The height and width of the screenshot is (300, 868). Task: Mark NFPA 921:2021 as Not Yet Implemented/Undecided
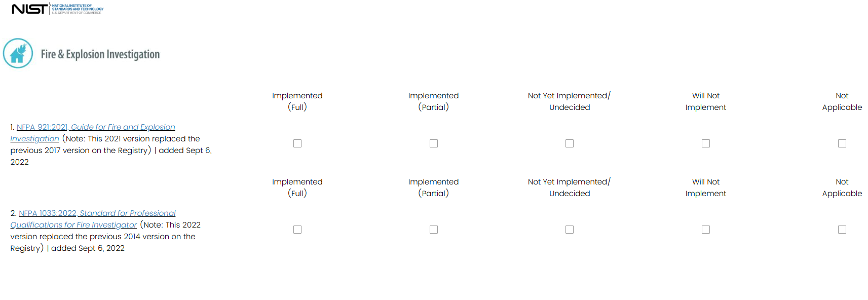click(x=570, y=143)
